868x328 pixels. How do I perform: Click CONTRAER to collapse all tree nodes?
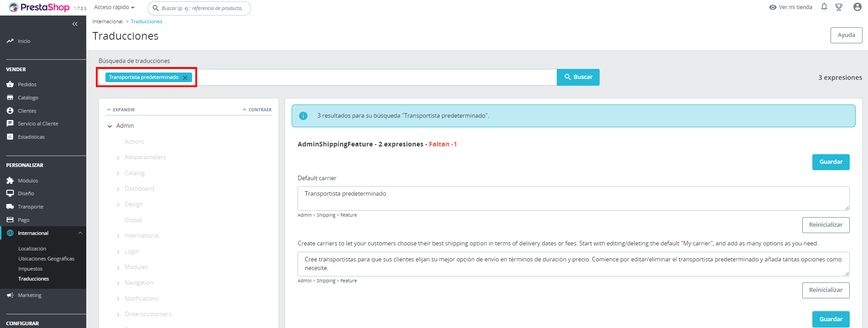tap(257, 110)
